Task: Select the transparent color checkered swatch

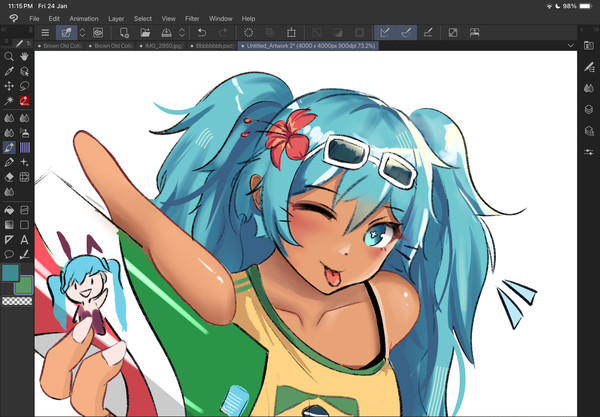Action: point(17,301)
